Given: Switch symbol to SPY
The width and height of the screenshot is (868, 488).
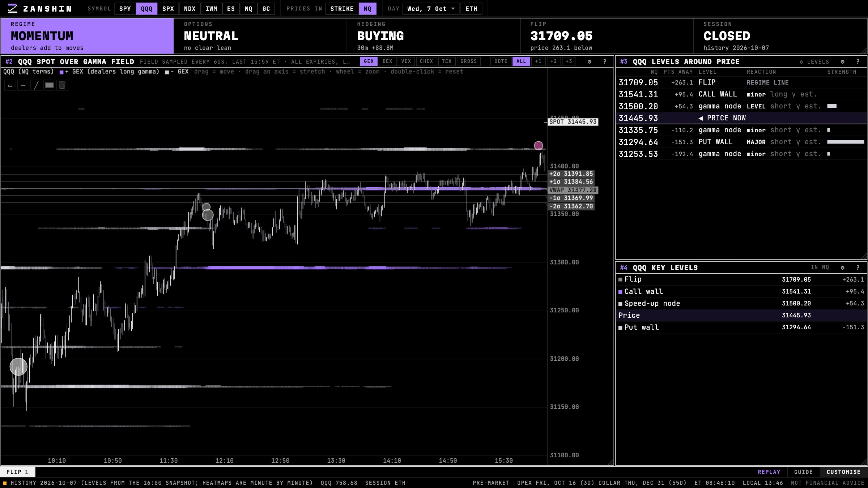Looking at the screenshot, I should tap(125, 9).
